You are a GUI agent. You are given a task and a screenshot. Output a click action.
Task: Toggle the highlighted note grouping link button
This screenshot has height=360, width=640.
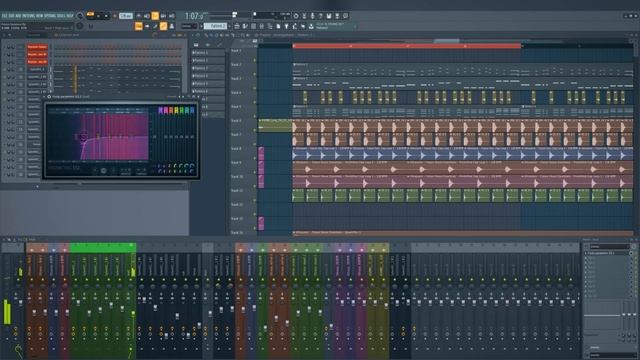[x=163, y=26]
